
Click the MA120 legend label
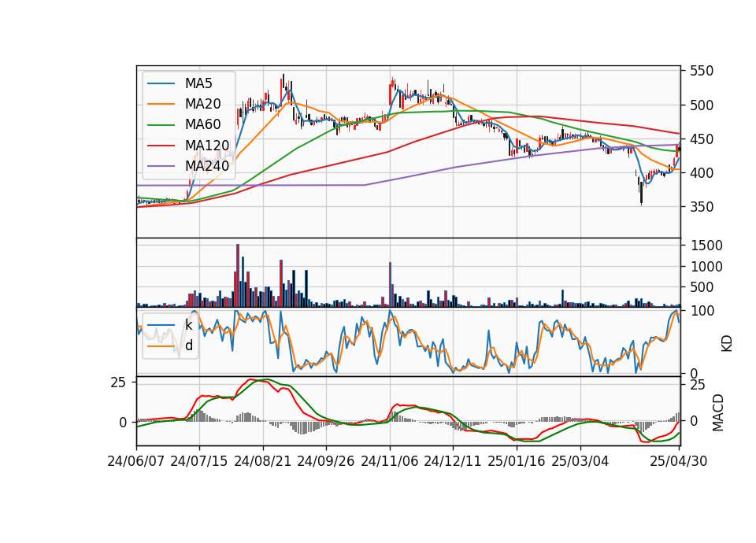click(207, 146)
